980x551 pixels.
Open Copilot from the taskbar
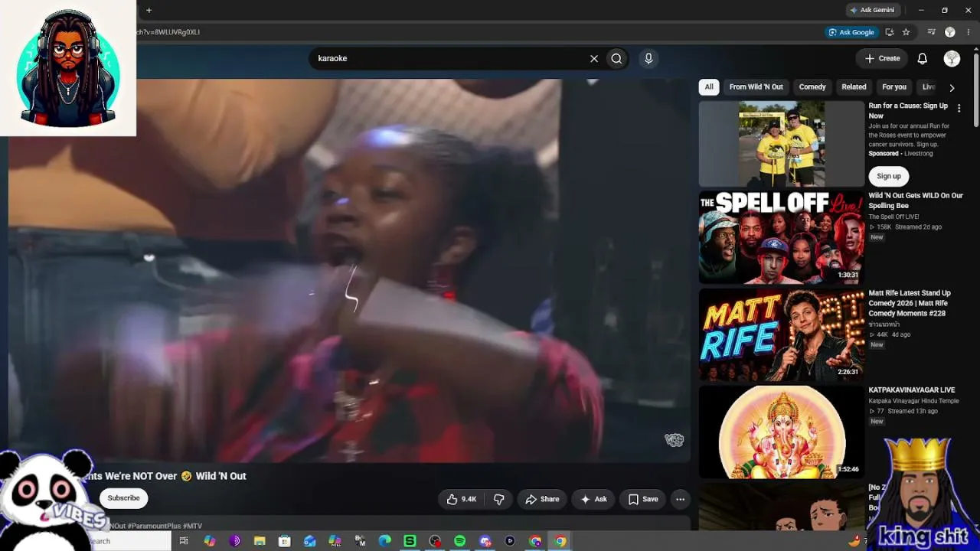[209, 541]
